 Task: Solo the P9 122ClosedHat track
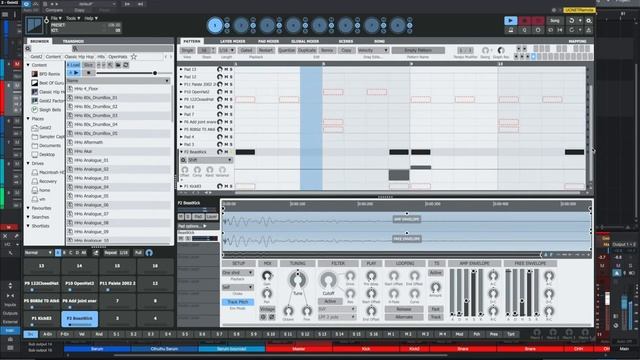(x=231, y=99)
